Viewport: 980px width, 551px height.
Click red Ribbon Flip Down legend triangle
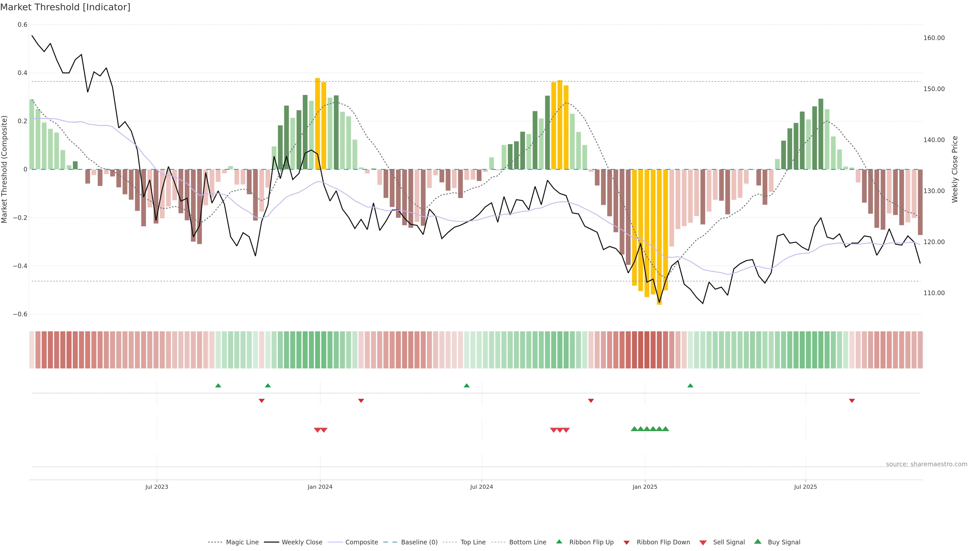coord(627,543)
